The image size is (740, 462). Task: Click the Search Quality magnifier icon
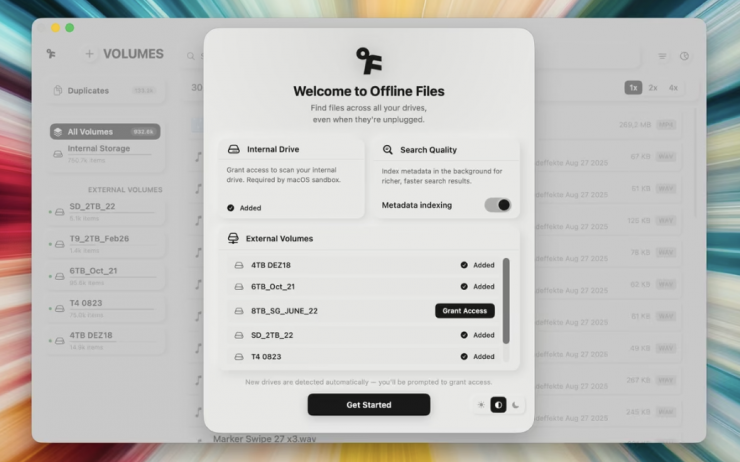pos(388,149)
